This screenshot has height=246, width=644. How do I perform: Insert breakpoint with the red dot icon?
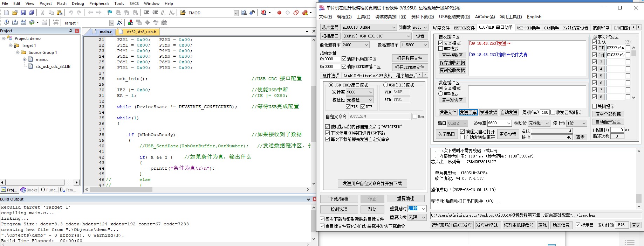pos(279,13)
